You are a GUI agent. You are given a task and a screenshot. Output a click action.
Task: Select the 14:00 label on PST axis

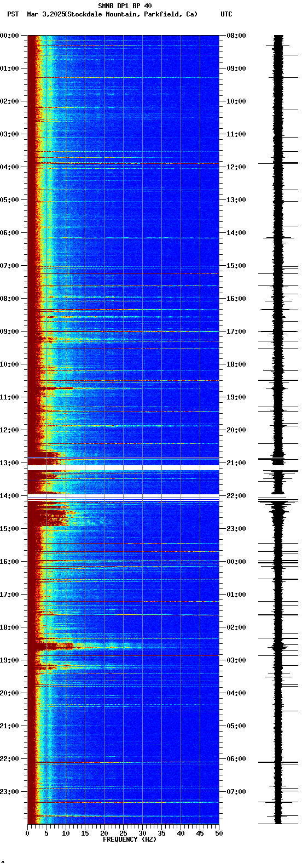pos(9,496)
